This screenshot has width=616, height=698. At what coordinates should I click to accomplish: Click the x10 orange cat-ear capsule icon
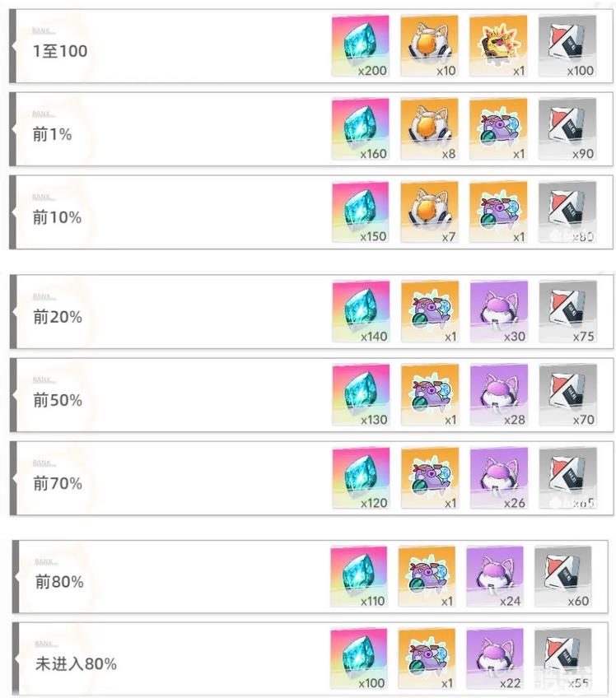coord(429,46)
